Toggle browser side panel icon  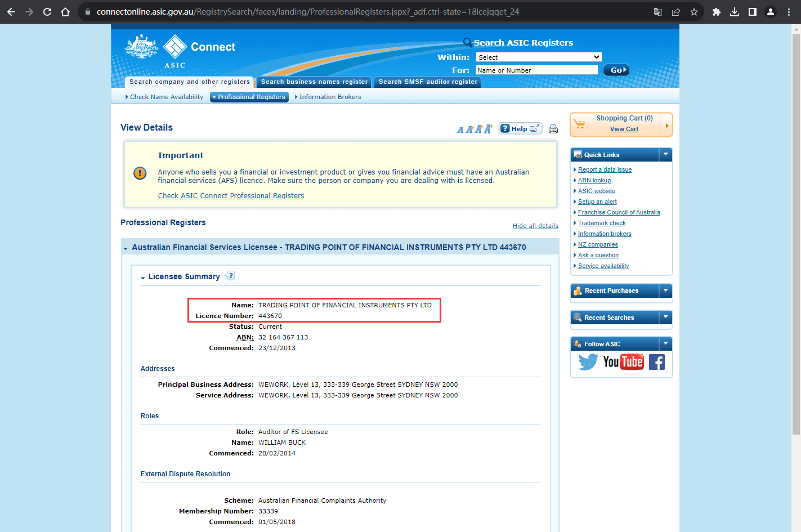point(753,12)
